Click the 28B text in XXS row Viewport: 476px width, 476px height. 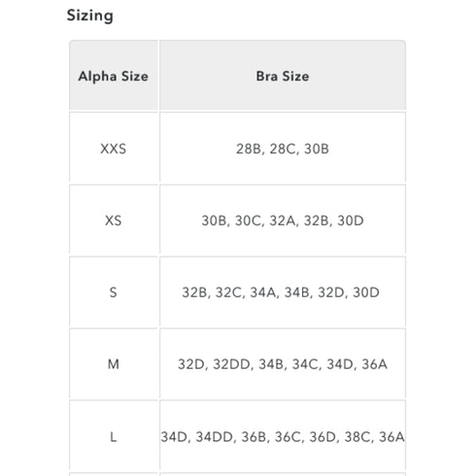tap(249, 149)
